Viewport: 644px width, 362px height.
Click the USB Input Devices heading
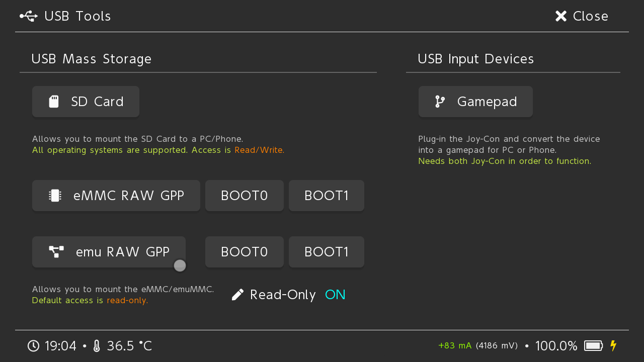pyautogui.click(x=476, y=59)
